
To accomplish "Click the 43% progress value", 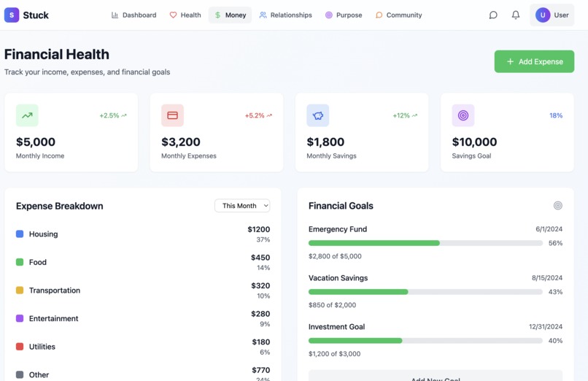I will 555,292.
